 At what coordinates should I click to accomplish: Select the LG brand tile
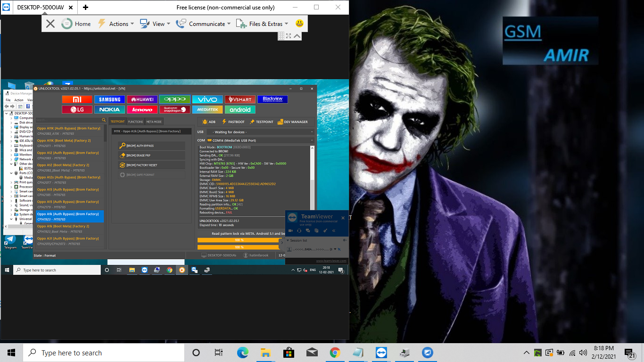(77, 109)
